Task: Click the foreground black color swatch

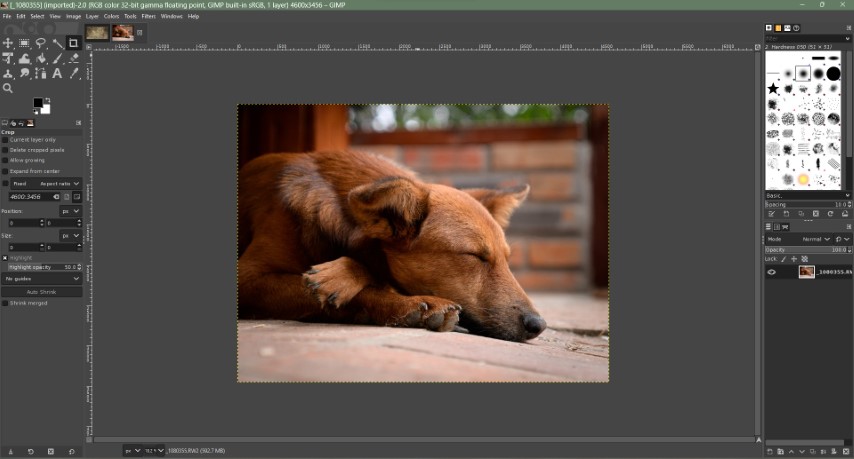Action: tap(38, 103)
